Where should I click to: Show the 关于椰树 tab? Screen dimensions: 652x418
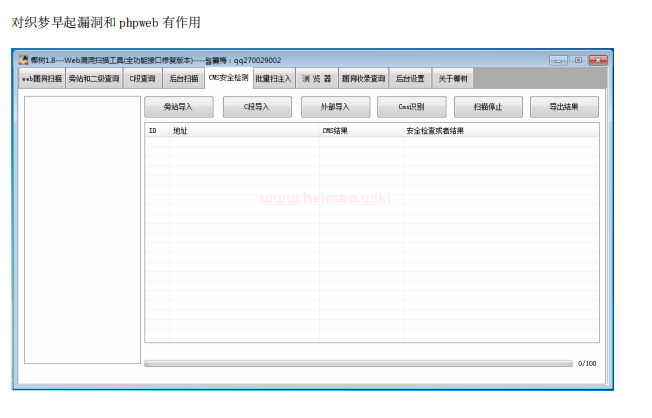(x=453, y=78)
